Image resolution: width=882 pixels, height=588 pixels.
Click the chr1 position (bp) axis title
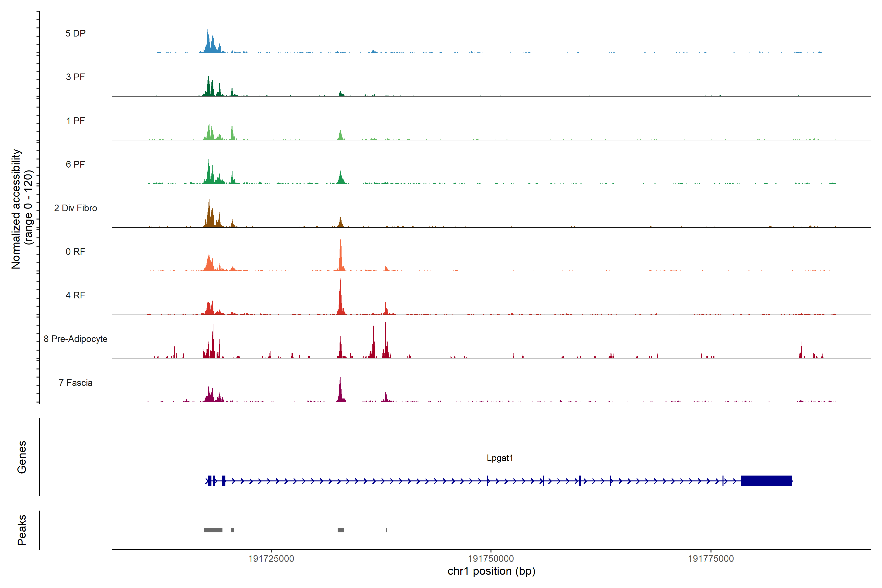coord(491,571)
